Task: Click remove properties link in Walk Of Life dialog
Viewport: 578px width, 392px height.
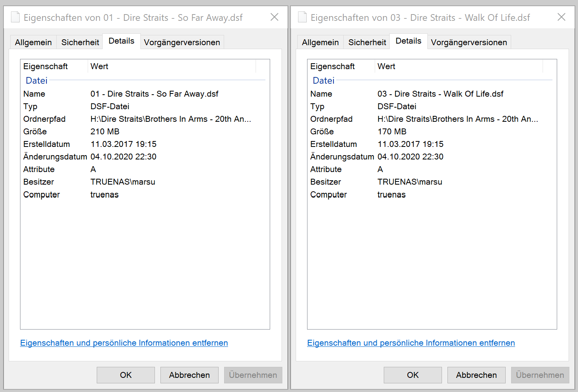Action: 411,343
